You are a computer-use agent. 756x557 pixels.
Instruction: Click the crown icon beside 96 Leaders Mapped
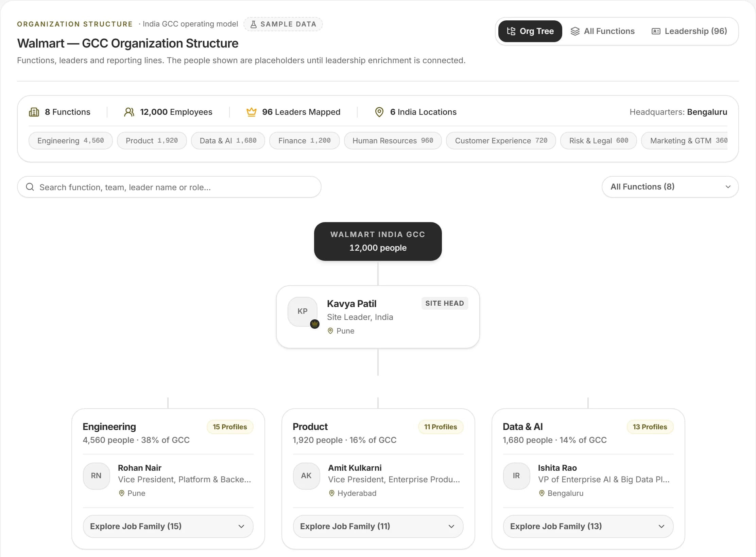[251, 112]
